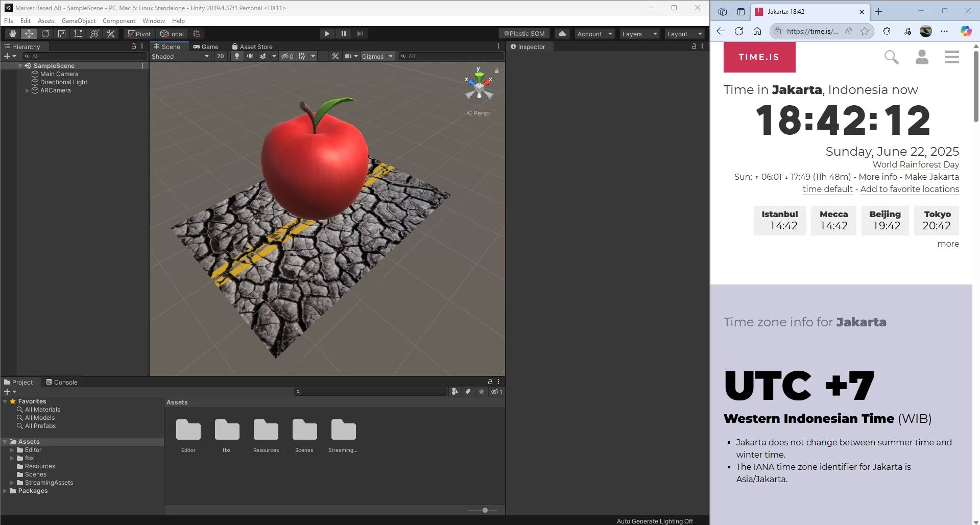Toggle 2D view mode in Scene
Viewport: 980px width, 525px height.
click(221, 56)
